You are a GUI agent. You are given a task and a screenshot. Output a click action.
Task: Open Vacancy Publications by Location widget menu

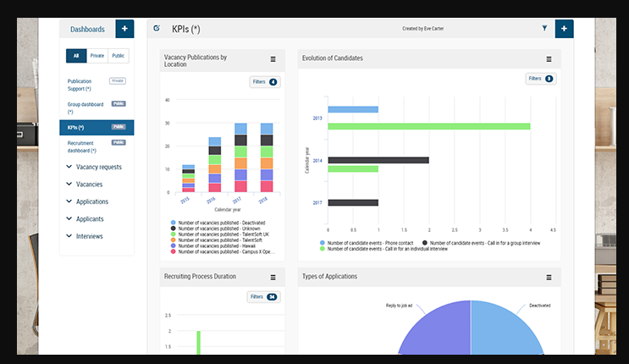pyautogui.click(x=273, y=59)
